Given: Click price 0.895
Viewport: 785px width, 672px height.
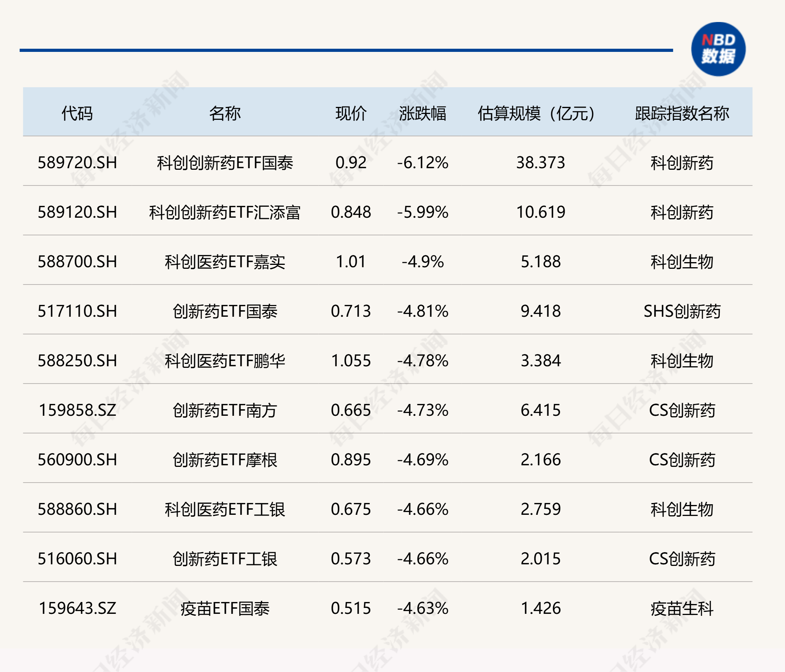Looking at the screenshot, I should pyautogui.click(x=351, y=459).
